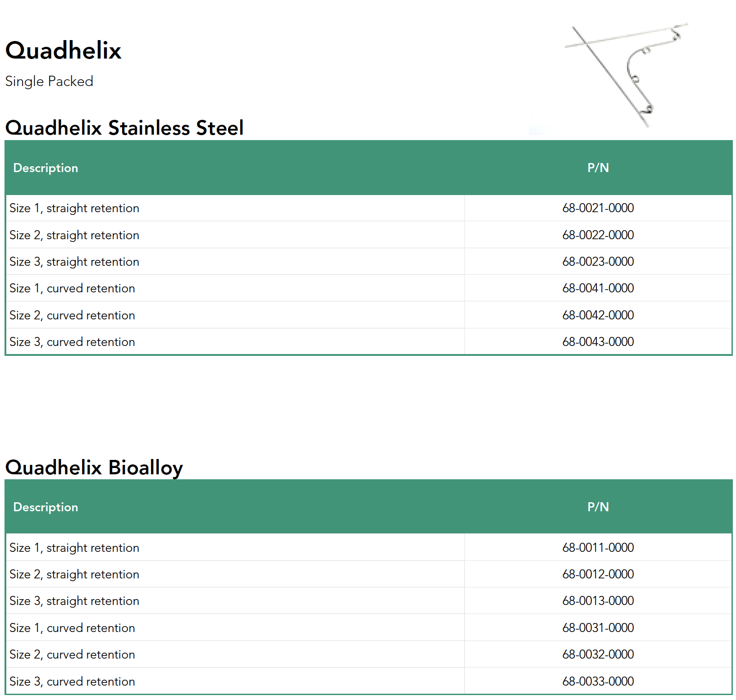Image resolution: width=736 pixels, height=700 pixels.
Task: Click the main "Quadhelix" page title
Action: click(64, 50)
